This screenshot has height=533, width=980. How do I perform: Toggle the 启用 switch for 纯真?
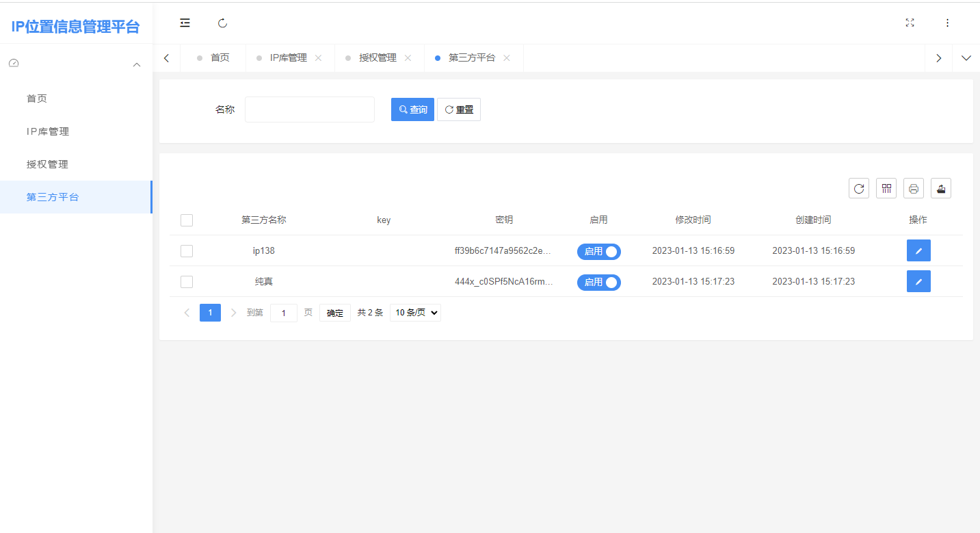coord(598,282)
